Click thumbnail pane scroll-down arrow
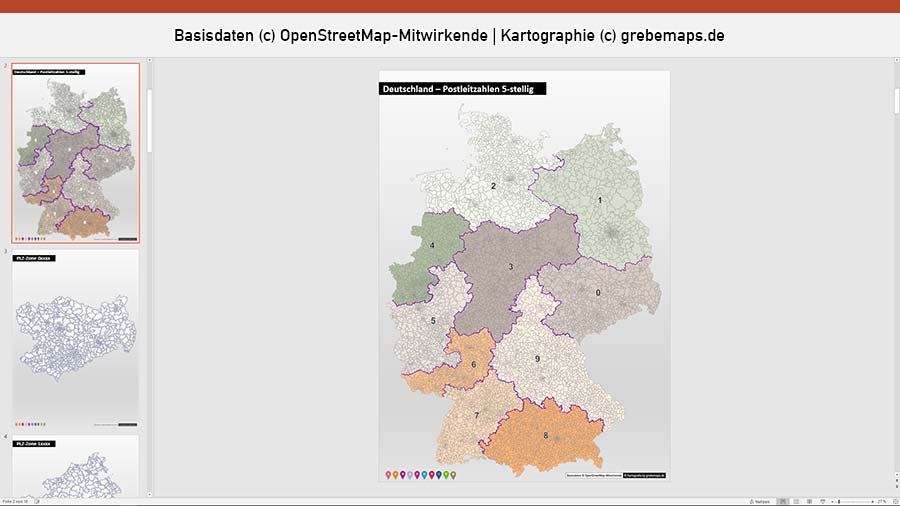Screen dimensions: 900x506 coord(149,494)
